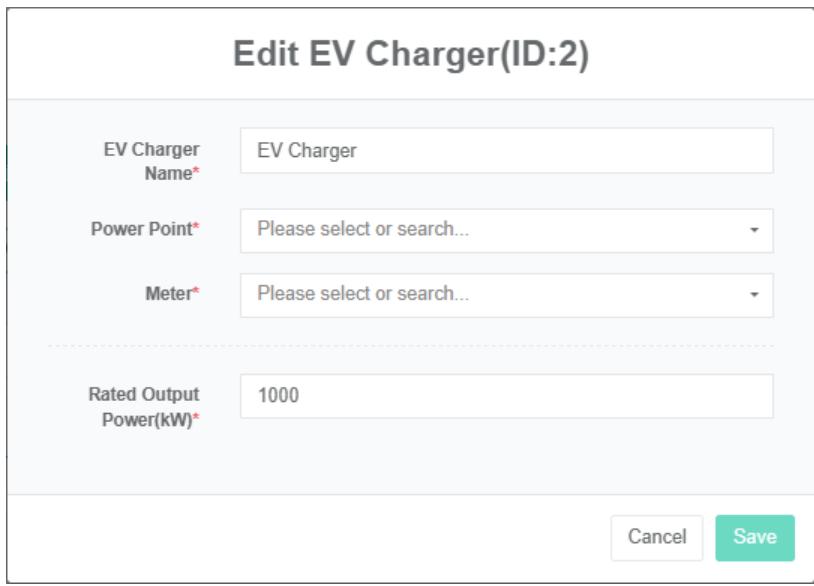
Task: Click the "Rated Output Power(kW)" label
Action: click(143, 406)
